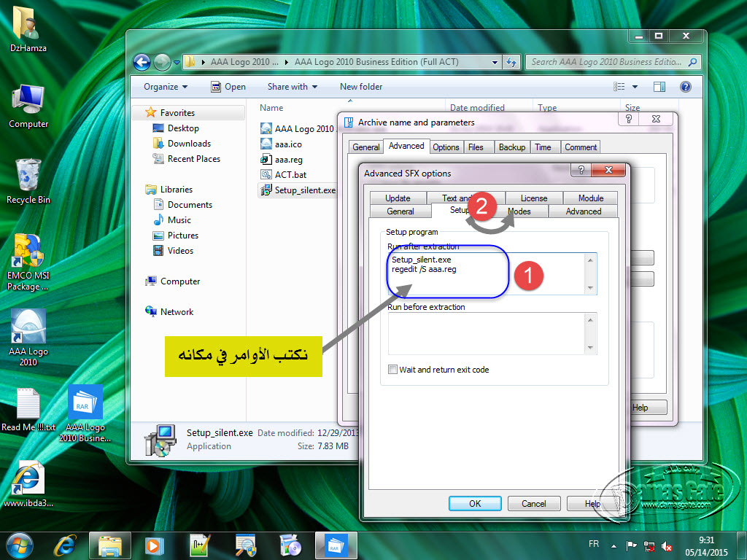Click the muted volume icon in tray

click(x=667, y=546)
